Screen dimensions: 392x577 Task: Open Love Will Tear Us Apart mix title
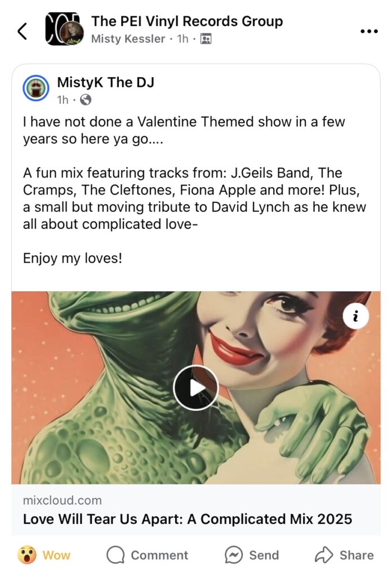pos(188,519)
